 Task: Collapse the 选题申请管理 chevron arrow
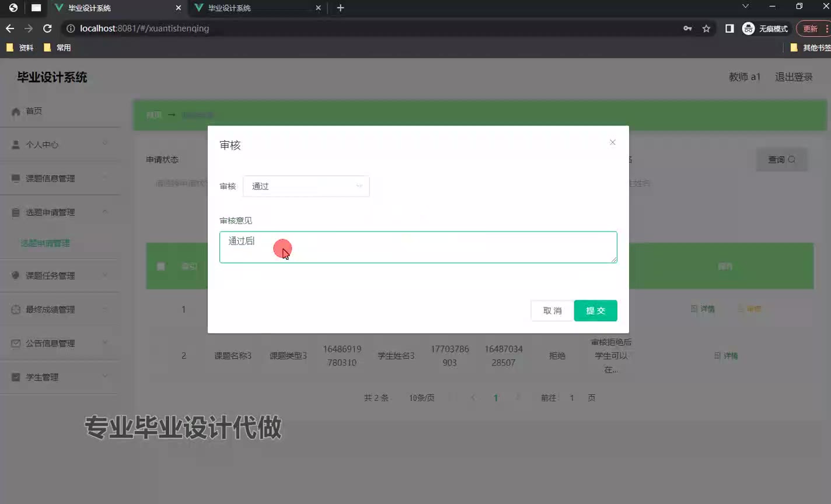pos(105,211)
